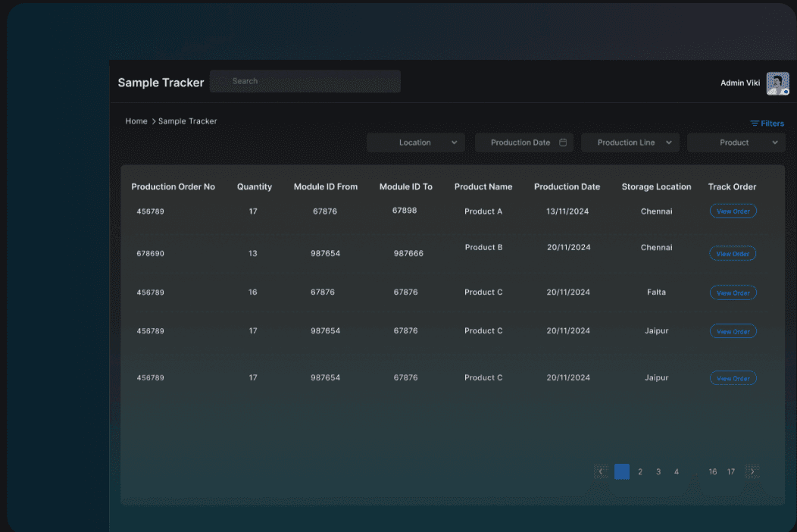View Order for production order 678690
Image resolution: width=797 pixels, height=532 pixels.
point(733,253)
